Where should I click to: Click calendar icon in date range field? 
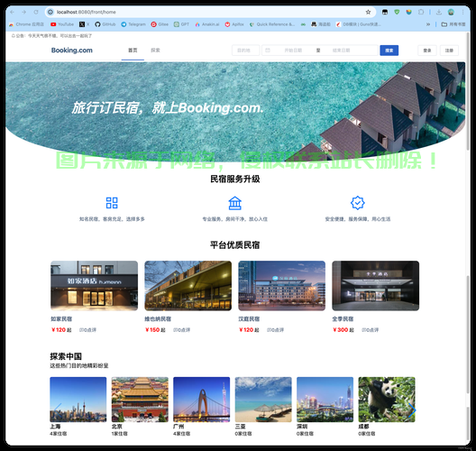click(268, 51)
